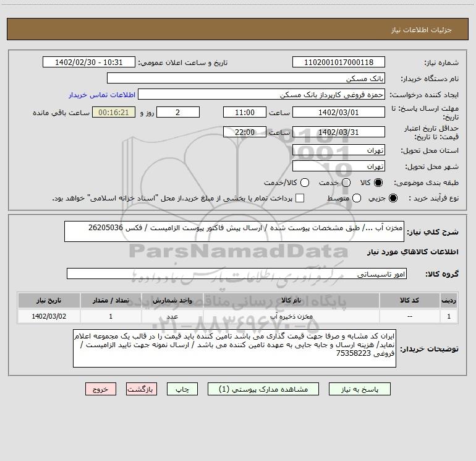476x461 pixels.
Task: Click the 11:00 deadline time field
Action: point(245,112)
